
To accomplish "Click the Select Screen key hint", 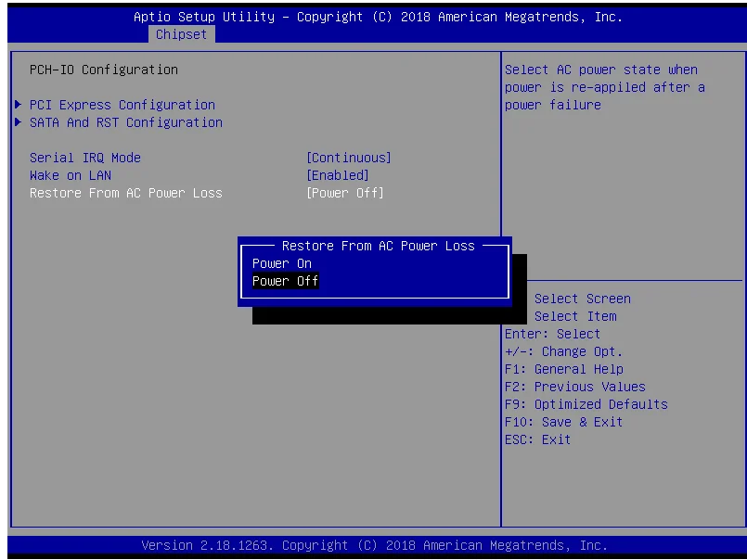I will [583, 299].
